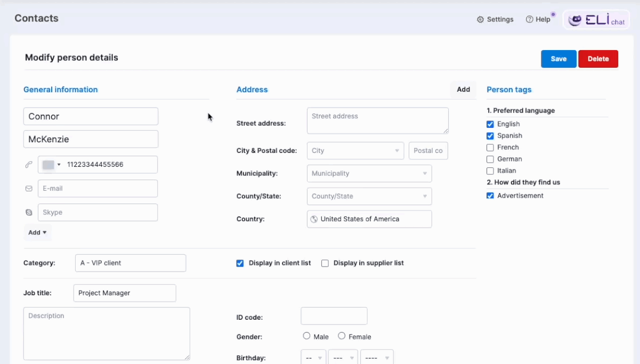Click the ID code input field

[334, 316]
